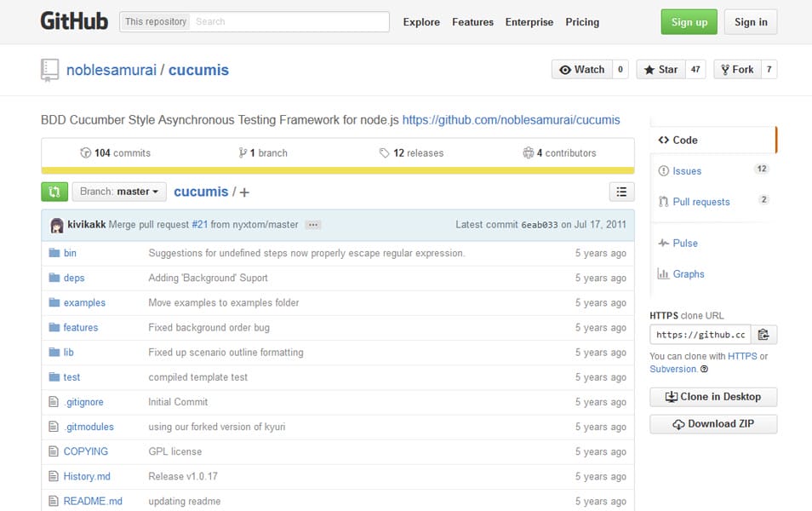The width and height of the screenshot is (812, 511).
Task: Open the README.md file
Action: pos(93,501)
